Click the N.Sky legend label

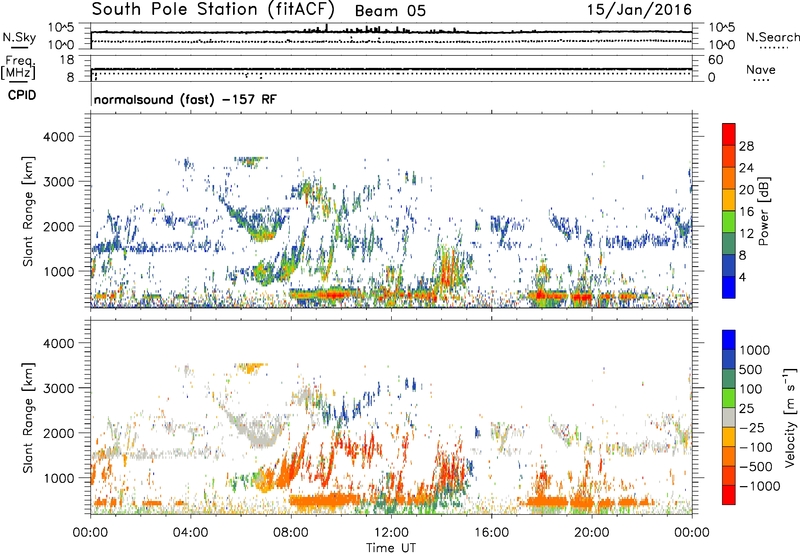[x=19, y=37]
